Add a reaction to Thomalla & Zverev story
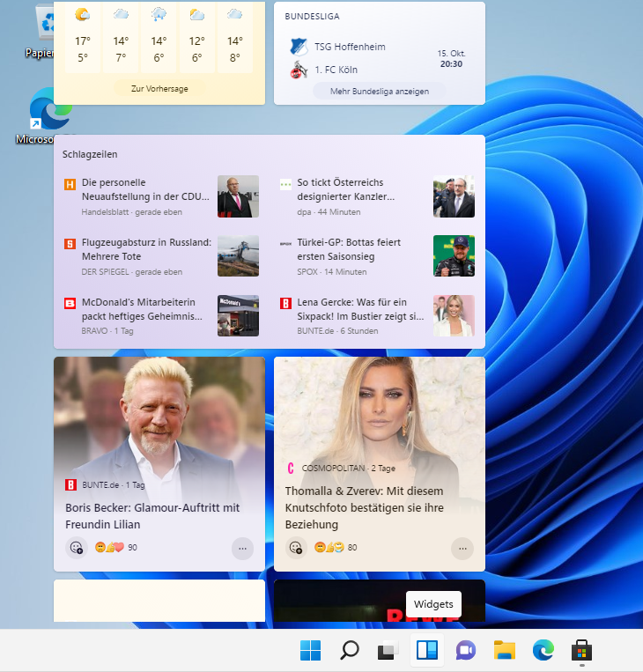The width and height of the screenshot is (643, 672). coord(296,548)
